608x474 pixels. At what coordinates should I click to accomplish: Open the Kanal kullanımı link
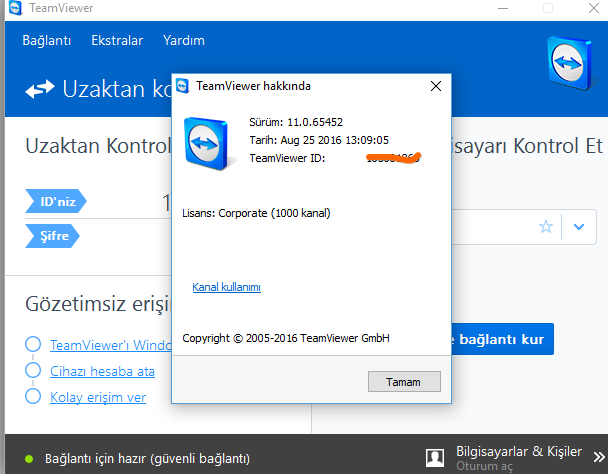pyautogui.click(x=226, y=287)
